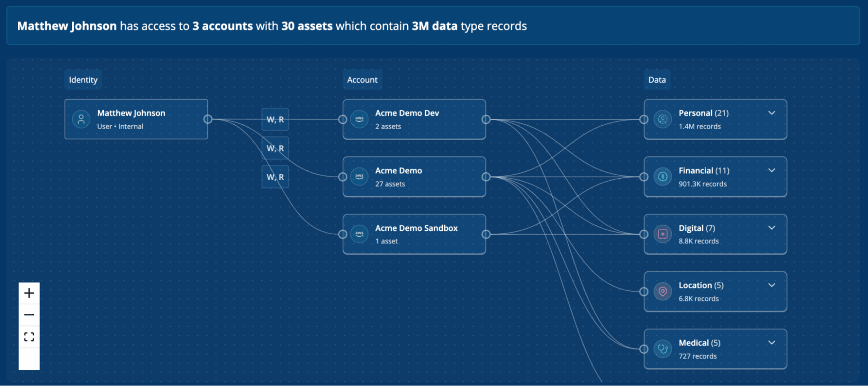
Task: Click the AWS icon on Acme Demo Dev
Action: click(x=359, y=119)
